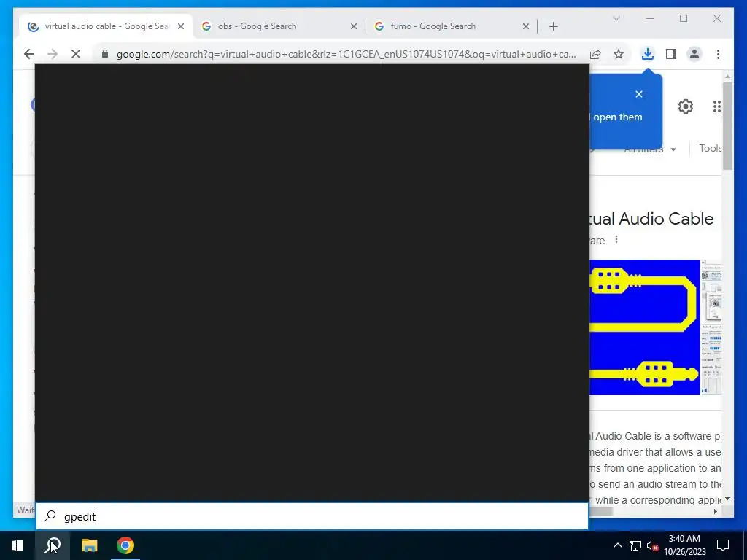Click the gpedit search input box
This screenshot has width=747, height=560.
[312, 516]
